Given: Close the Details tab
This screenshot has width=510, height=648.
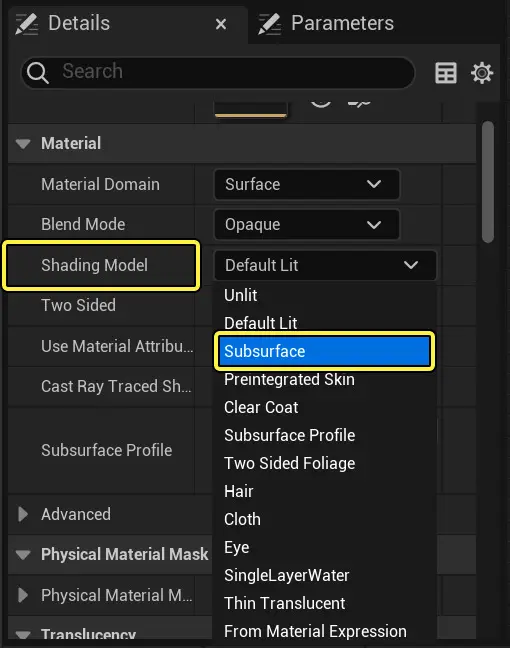Looking at the screenshot, I should [221, 24].
